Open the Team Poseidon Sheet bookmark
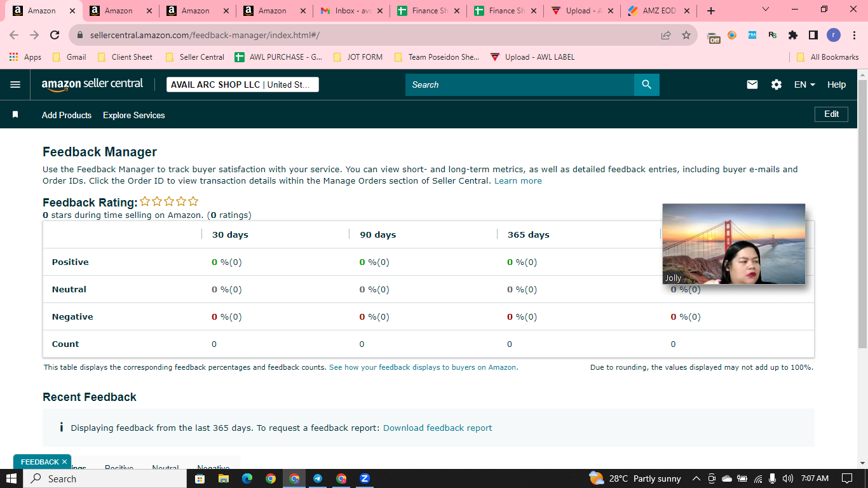868x488 pixels. pyautogui.click(x=437, y=57)
